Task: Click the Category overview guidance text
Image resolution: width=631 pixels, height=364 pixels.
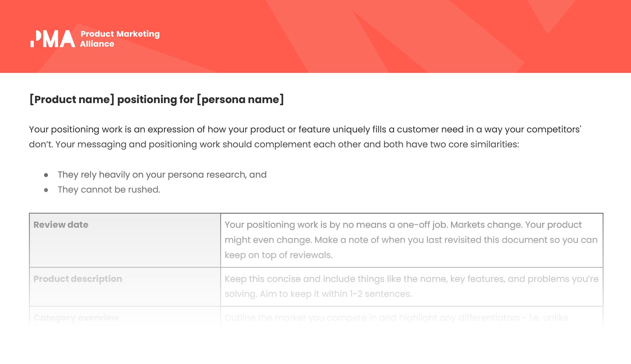Action: pyautogui.click(x=396, y=318)
